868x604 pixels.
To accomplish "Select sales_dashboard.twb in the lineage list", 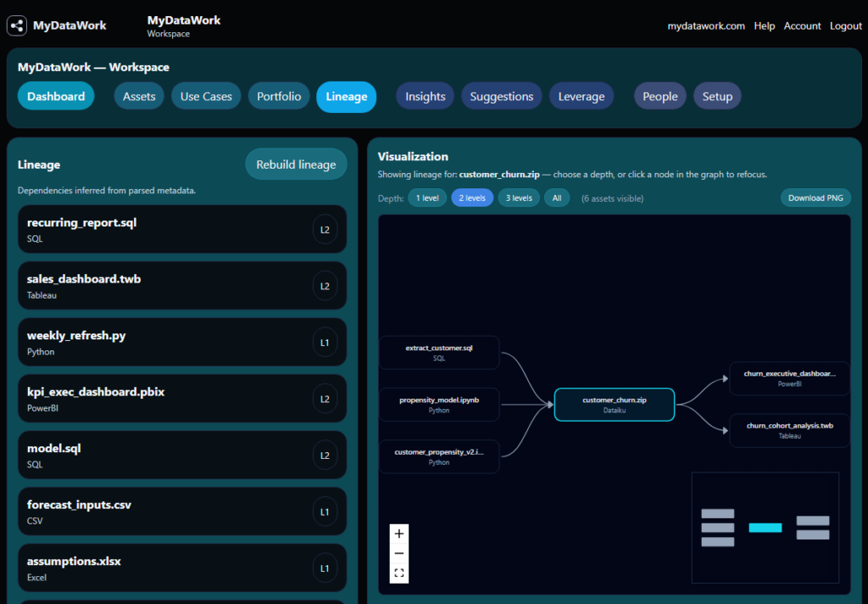I will pos(182,286).
